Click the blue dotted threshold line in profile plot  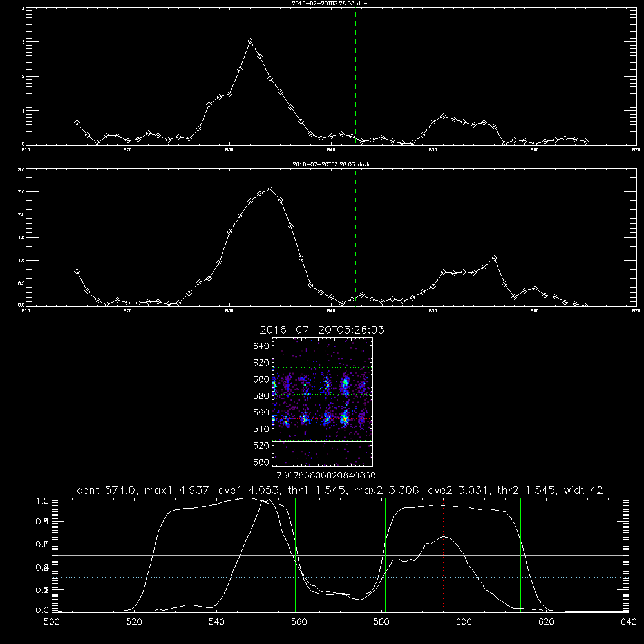point(340,578)
